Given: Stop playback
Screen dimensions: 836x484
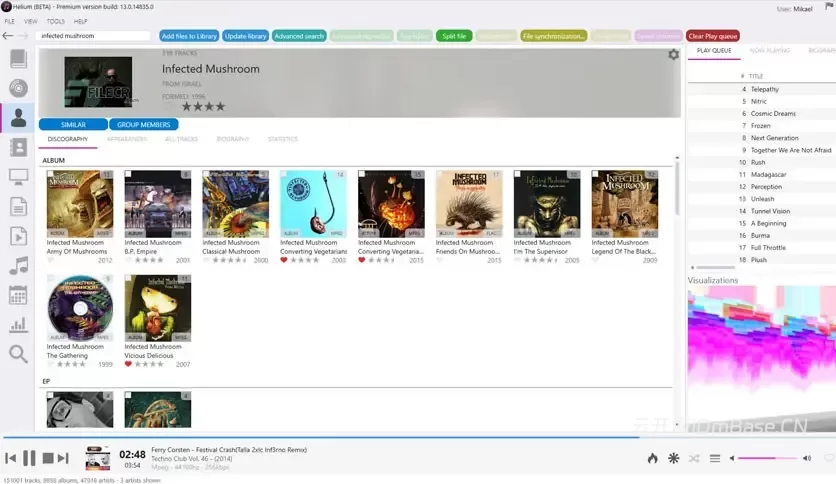Looking at the screenshot, I should point(47,458).
